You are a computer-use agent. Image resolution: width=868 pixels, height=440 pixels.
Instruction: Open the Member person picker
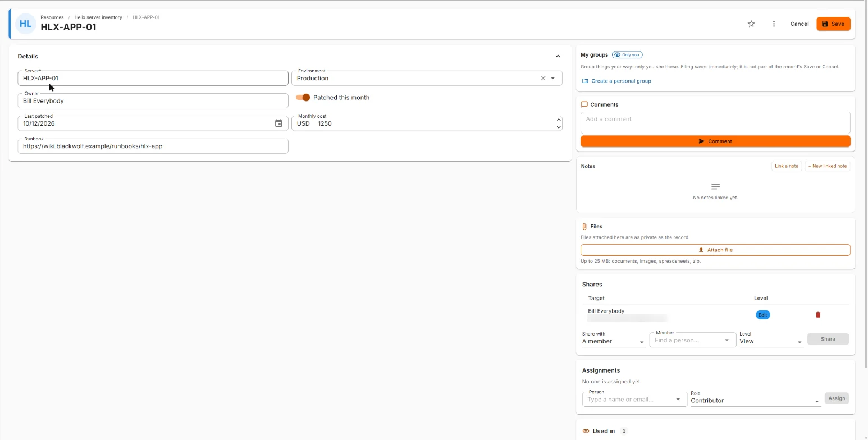(x=692, y=340)
